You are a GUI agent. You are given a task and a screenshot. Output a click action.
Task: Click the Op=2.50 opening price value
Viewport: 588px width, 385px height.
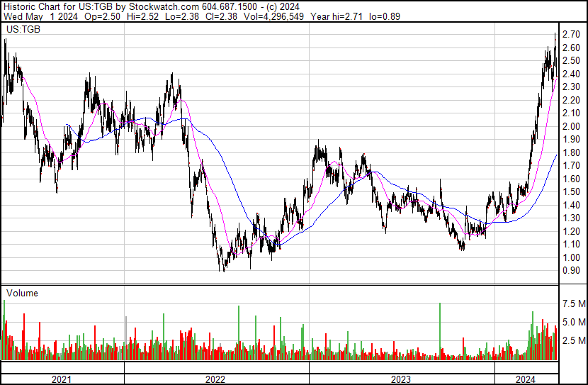(103, 16)
